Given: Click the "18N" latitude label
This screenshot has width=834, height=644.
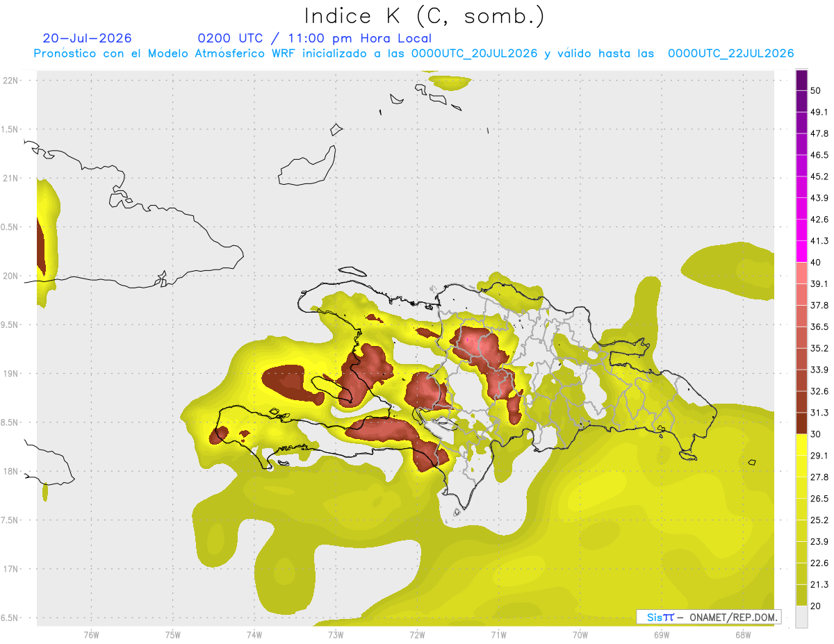Looking at the screenshot, I should tap(10, 471).
